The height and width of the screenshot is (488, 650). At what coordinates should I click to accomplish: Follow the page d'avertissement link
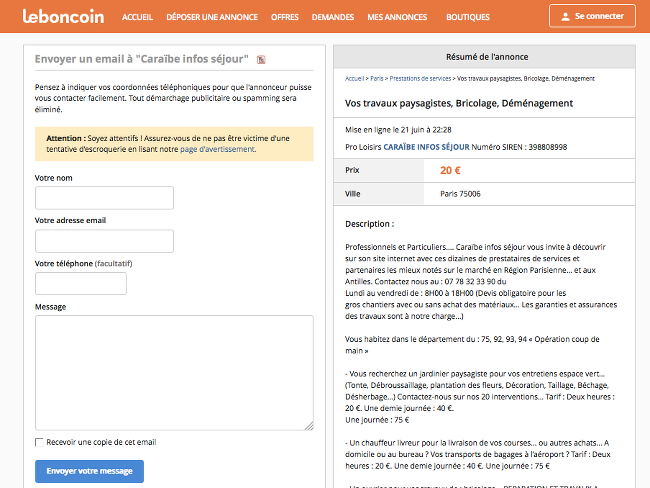pos(217,149)
